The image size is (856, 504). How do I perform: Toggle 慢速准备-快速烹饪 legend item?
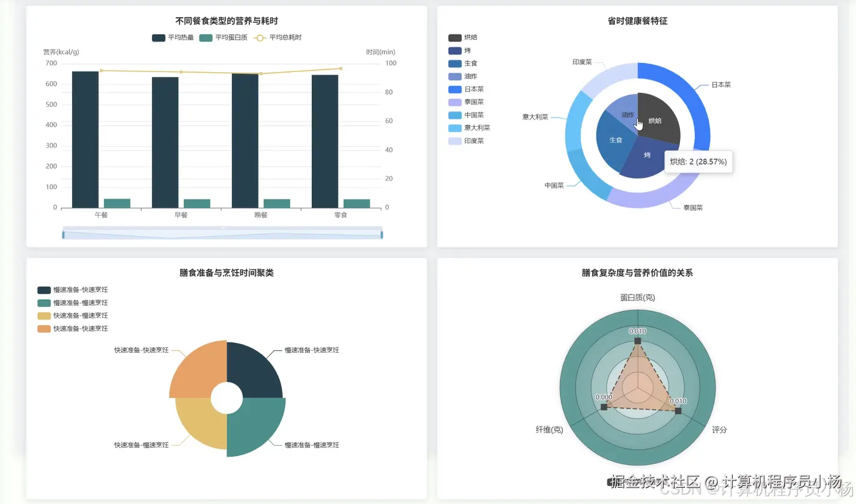(x=73, y=290)
